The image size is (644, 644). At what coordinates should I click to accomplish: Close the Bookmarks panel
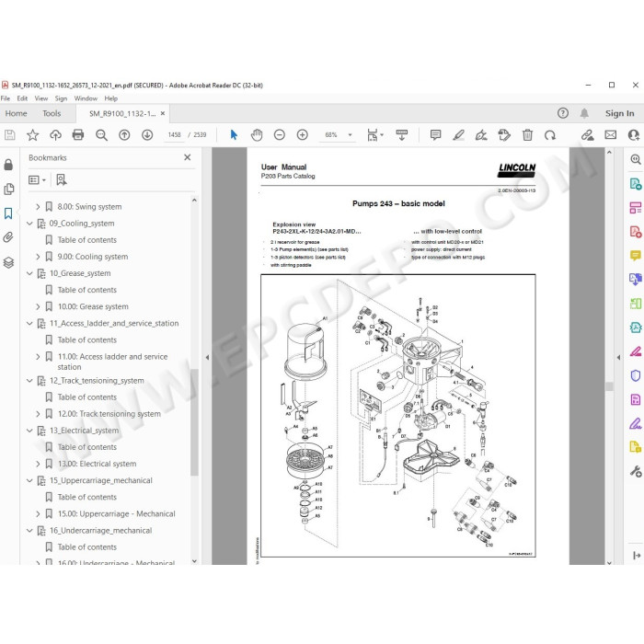(x=188, y=157)
